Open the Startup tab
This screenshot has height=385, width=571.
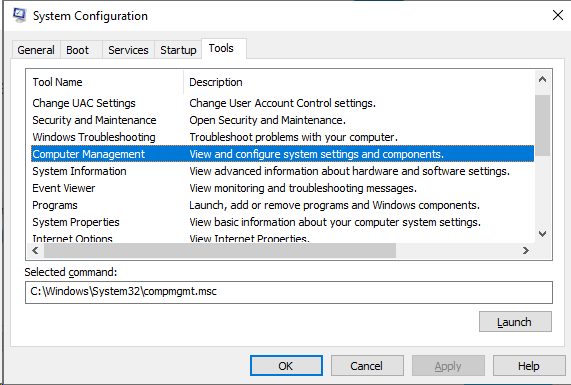pyautogui.click(x=178, y=50)
